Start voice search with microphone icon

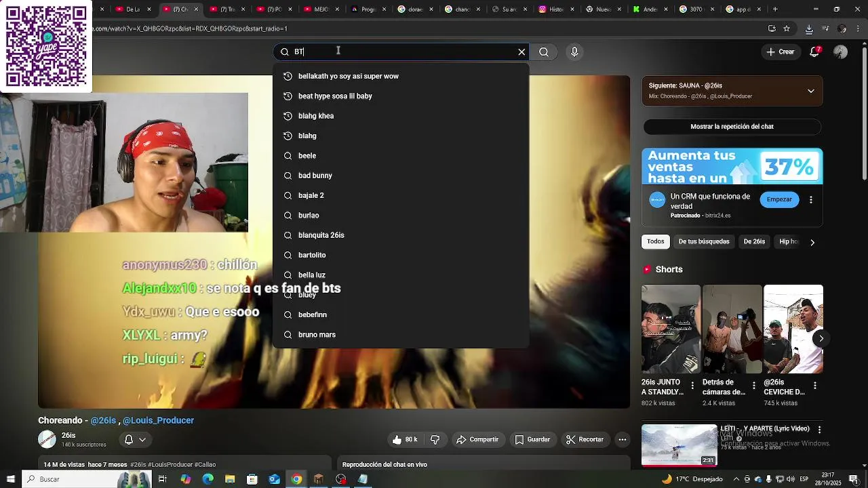[x=574, y=52]
